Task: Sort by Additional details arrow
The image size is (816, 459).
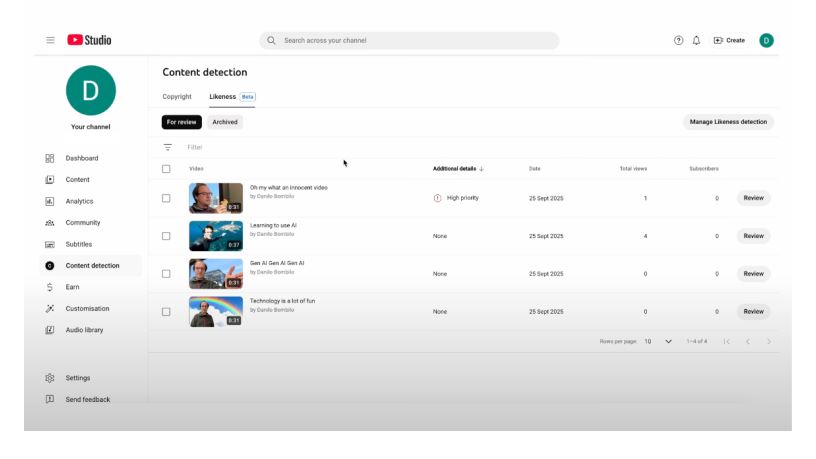Action: pyautogui.click(x=481, y=169)
